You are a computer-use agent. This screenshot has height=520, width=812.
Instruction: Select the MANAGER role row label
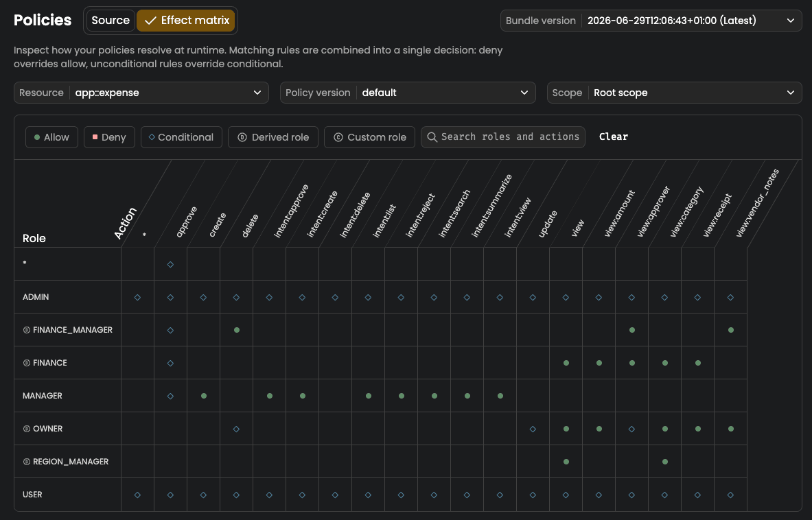click(43, 396)
